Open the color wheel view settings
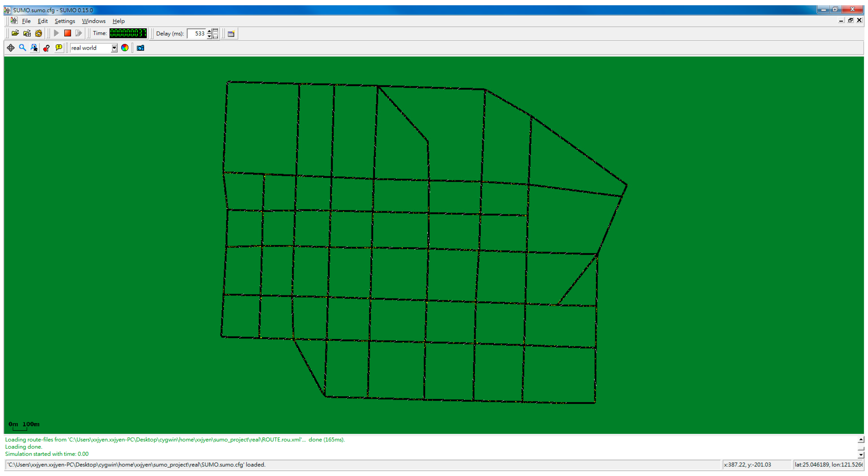 (125, 48)
